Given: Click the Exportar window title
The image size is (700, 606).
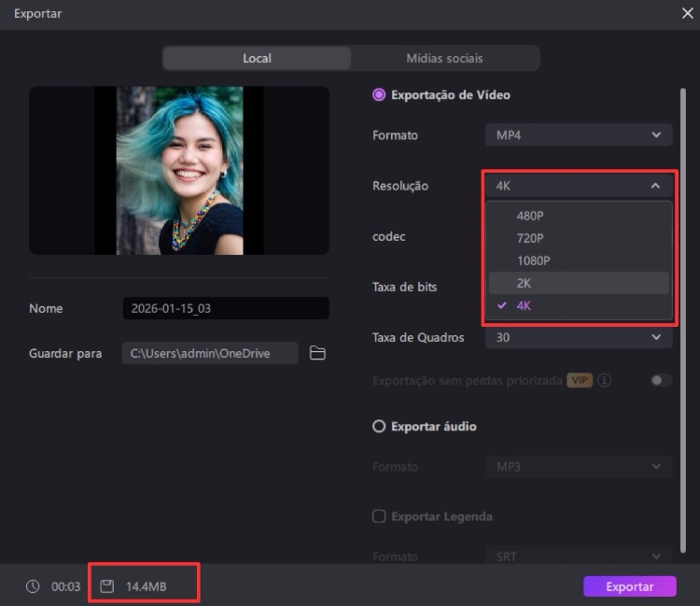Looking at the screenshot, I should tap(38, 13).
